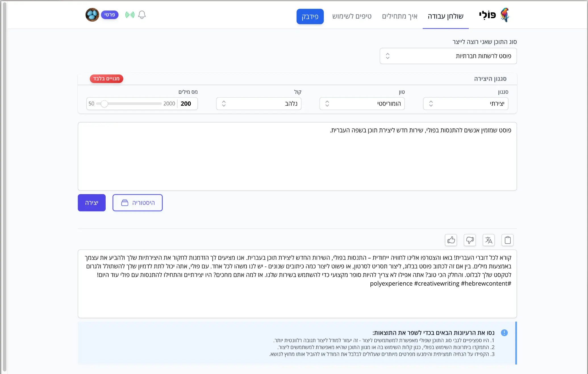Click the סוג התוכן שאני רוצה לייצר label
Screen dimensions: 588x374
tap(485, 42)
